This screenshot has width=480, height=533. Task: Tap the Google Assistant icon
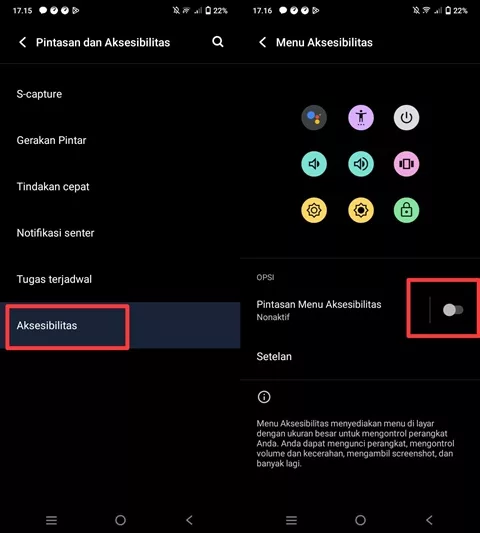coord(314,118)
